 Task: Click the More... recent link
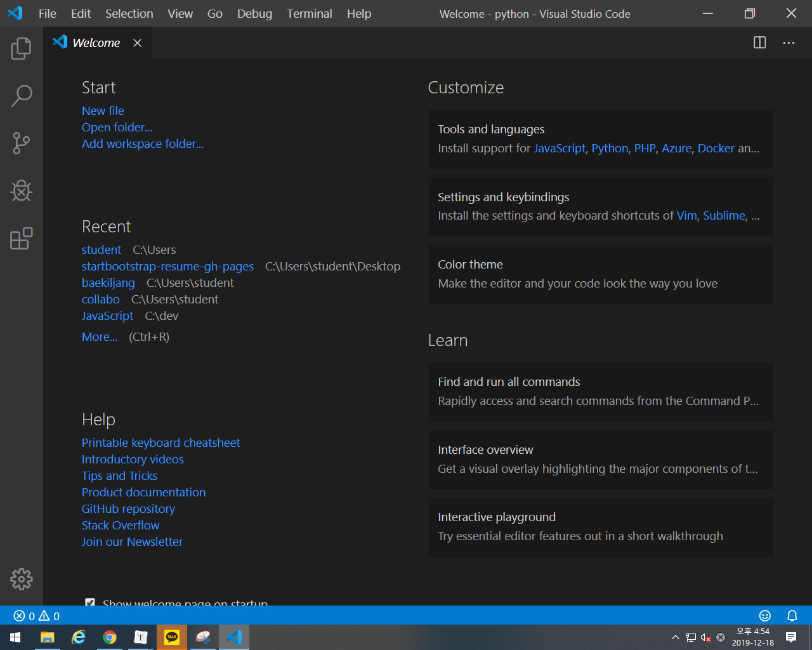100,336
